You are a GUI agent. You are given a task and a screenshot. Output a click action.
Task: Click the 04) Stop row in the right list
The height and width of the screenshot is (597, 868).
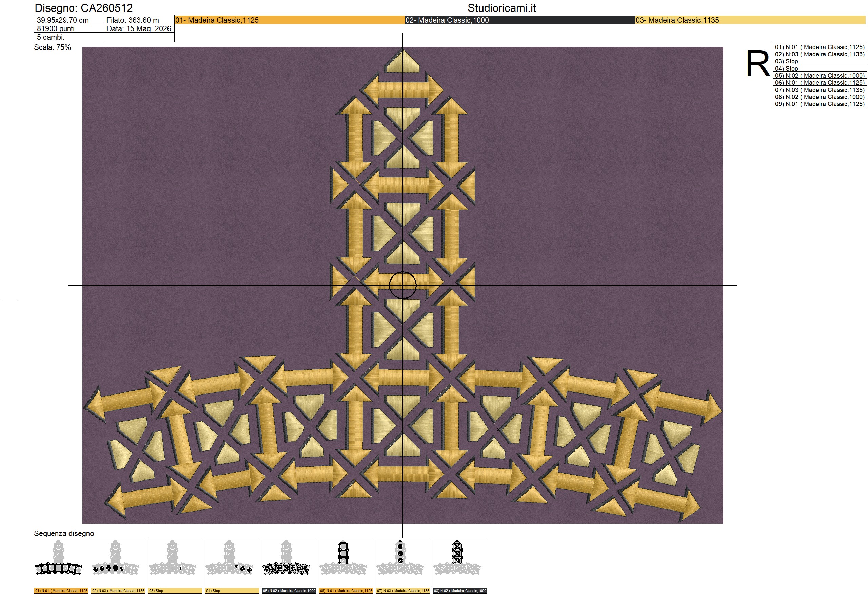pos(820,68)
